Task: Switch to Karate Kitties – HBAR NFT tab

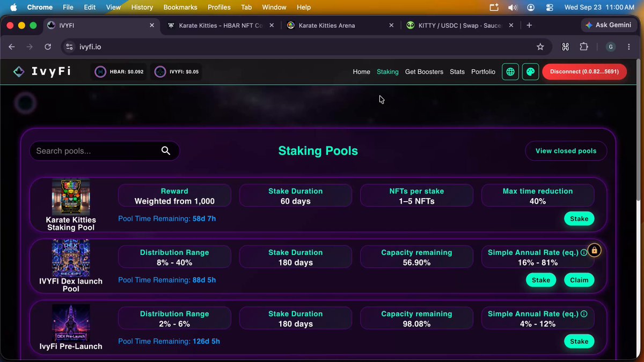Action: coord(221,25)
